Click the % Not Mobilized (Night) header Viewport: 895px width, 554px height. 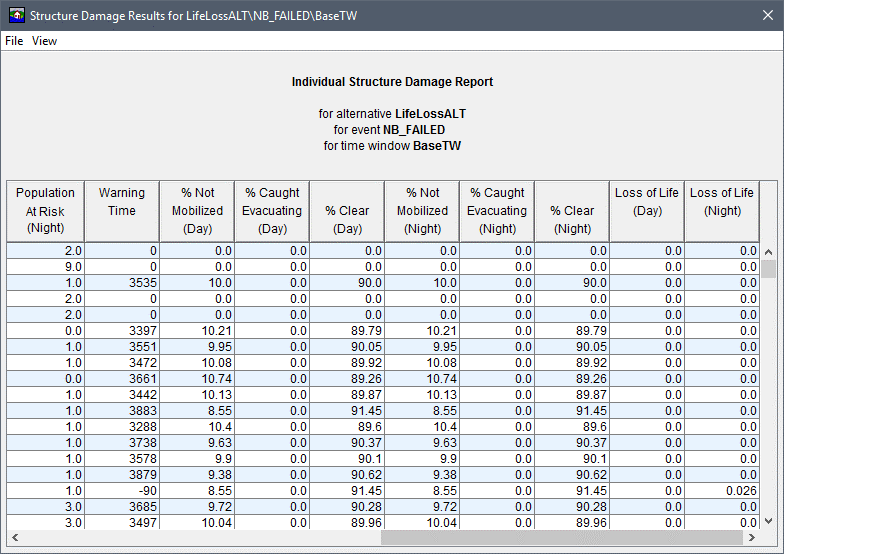[x=422, y=211]
